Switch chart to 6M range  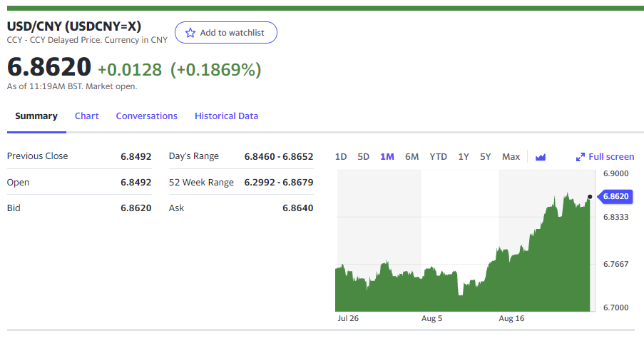(412, 157)
